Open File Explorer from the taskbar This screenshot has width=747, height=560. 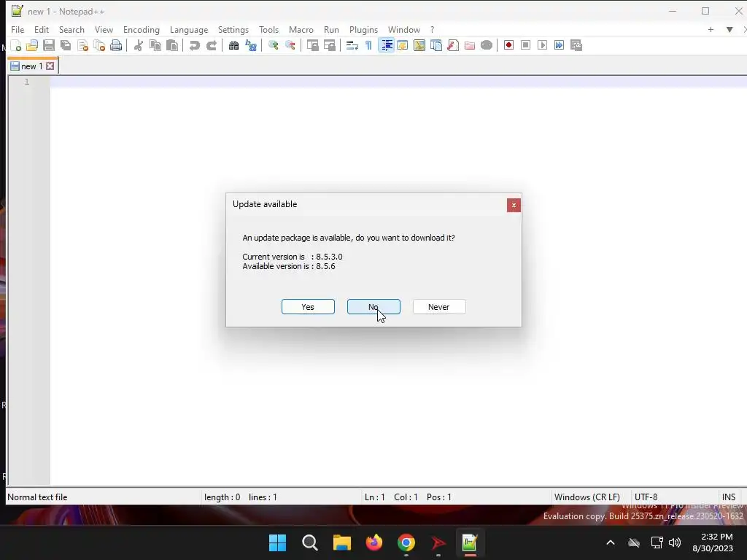pyautogui.click(x=341, y=542)
